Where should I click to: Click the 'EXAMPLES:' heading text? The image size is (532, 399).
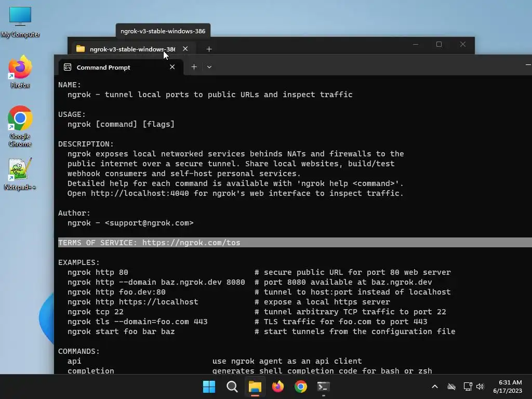pos(79,262)
